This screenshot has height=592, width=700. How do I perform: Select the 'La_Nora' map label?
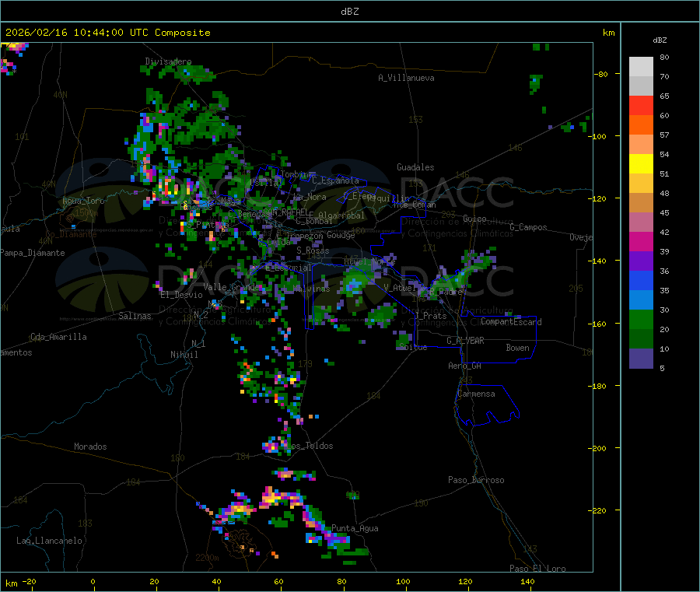click(x=310, y=197)
